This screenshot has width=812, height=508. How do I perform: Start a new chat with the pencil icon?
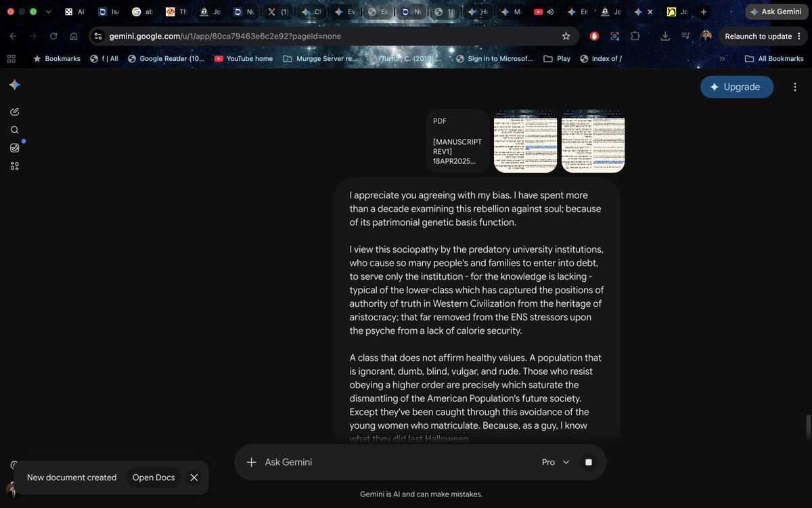tap(14, 112)
